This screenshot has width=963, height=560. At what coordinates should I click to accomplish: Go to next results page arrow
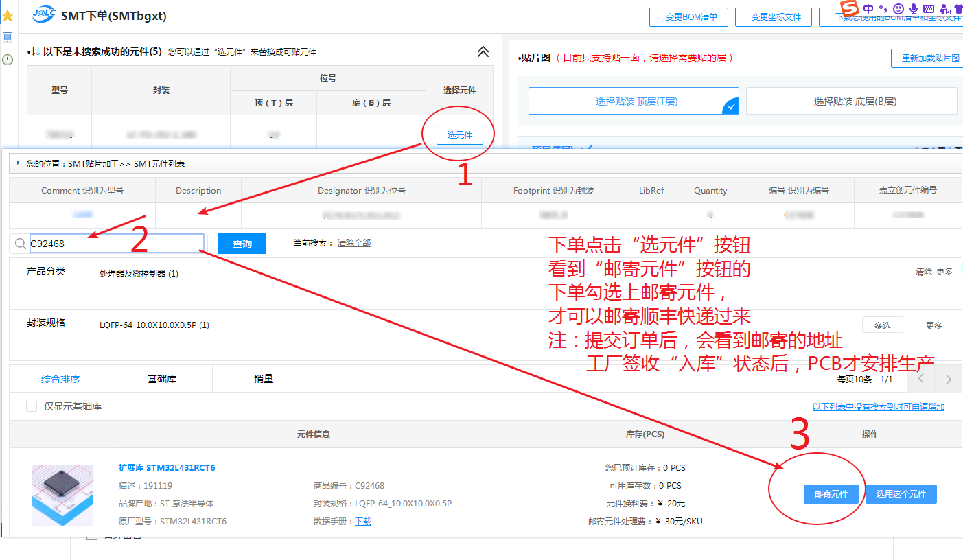coord(948,380)
